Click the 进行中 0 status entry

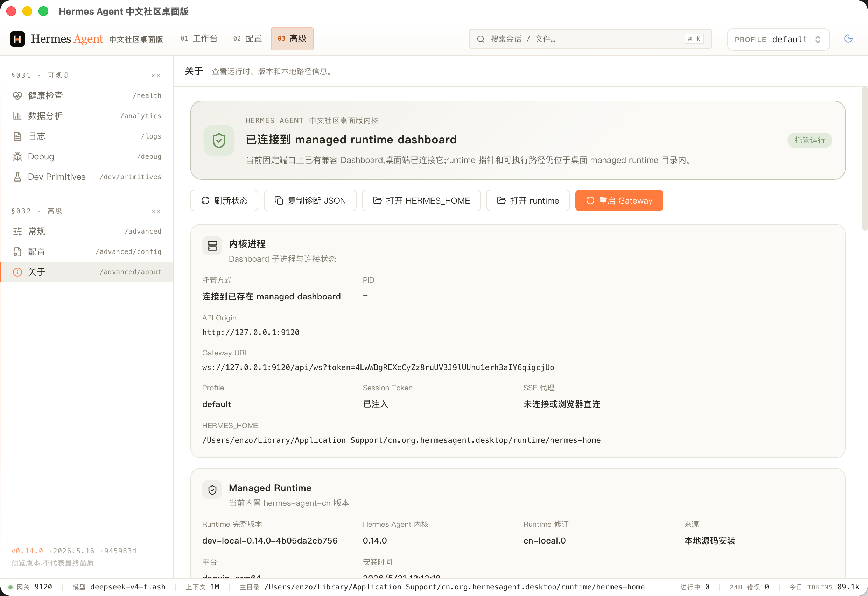pos(695,587)
